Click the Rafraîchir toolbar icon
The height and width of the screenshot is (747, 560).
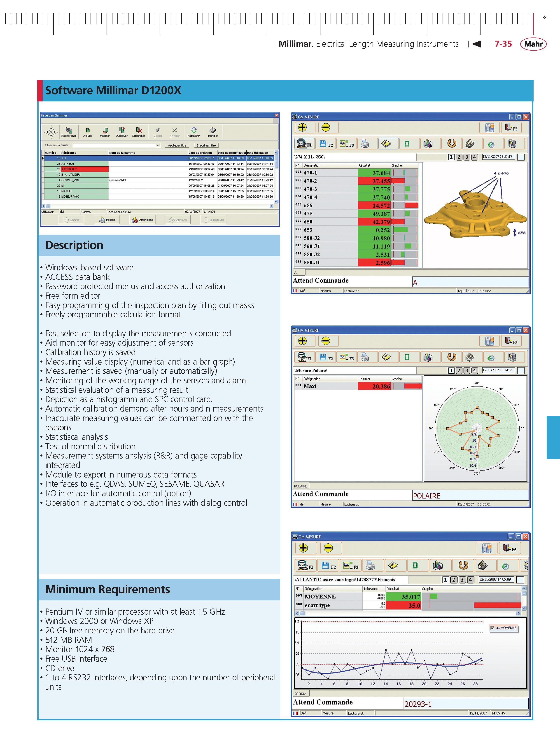pos(194,132)
